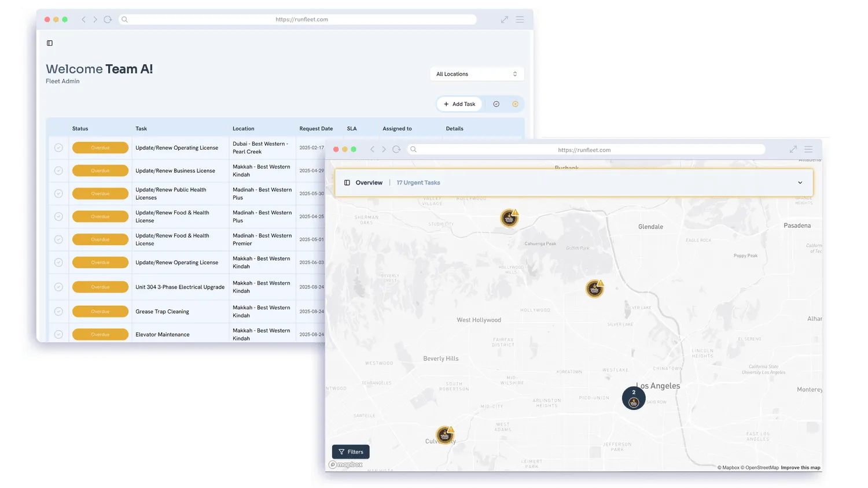Screen dimensions: 868x488
Task: Check the Dubai Update/Renew Operating License row circle
Action: (x=58, y=148)
